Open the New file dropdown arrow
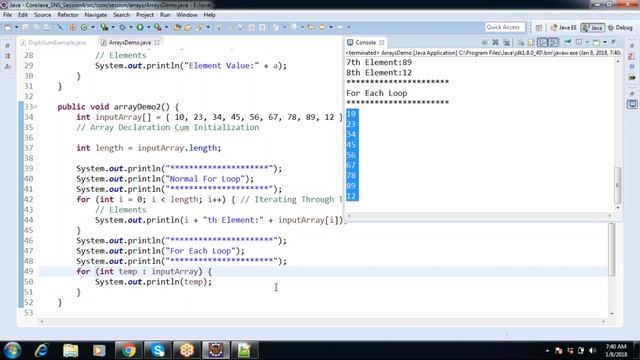The width and height of the screenshot is (640, 360). [x=16, y=27]
